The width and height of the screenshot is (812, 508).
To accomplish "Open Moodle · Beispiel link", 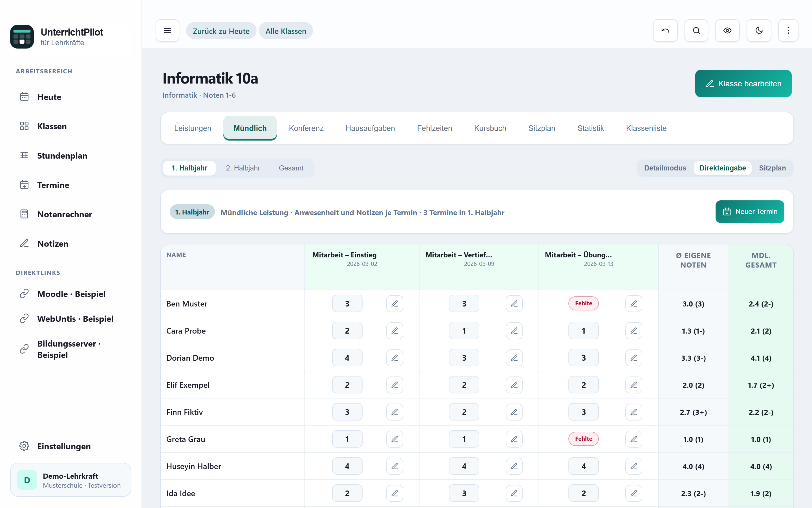I will pos(70,294).
